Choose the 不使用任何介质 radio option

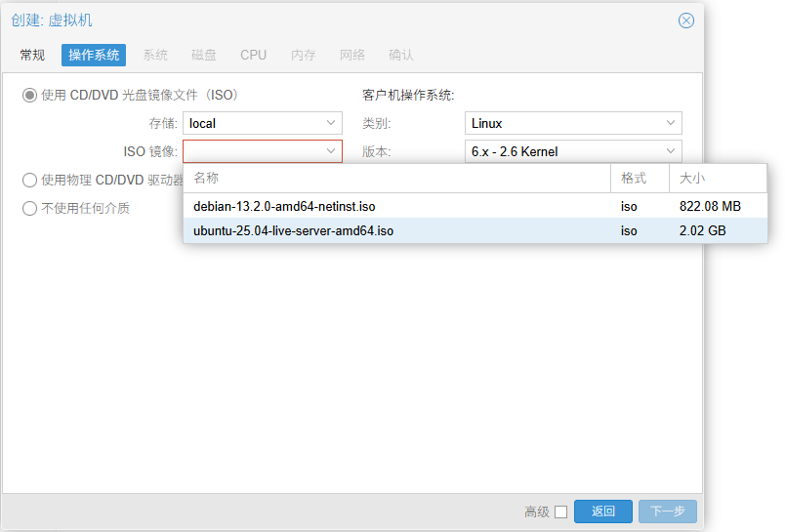(x=30, y=208)
